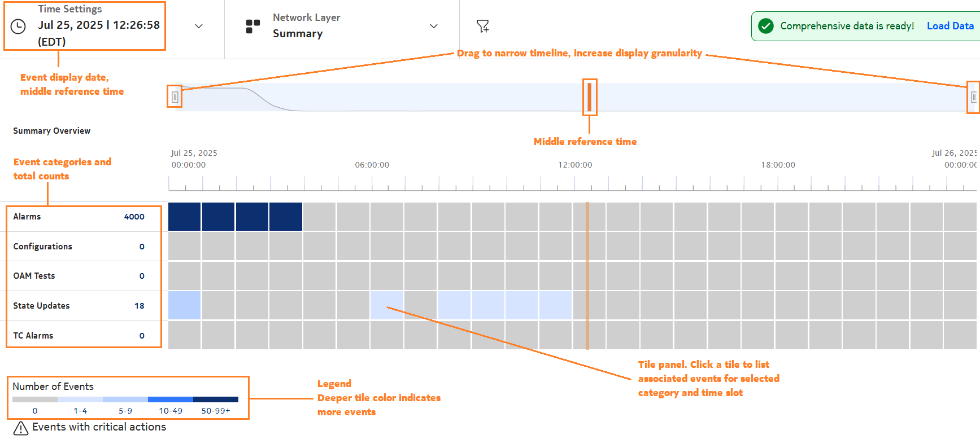
Task: Click the events with critical actions warning icon
Action: (20, 428)
